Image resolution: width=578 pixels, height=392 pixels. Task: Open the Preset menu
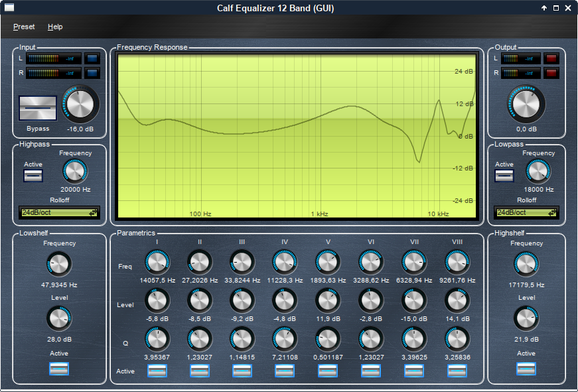(x=24, y=27)
